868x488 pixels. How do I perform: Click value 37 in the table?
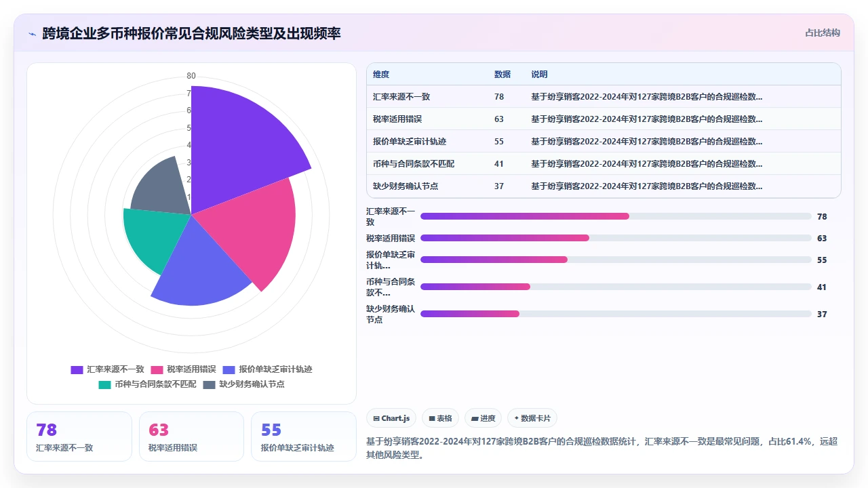pyautogui.click(x=499, y=186)
